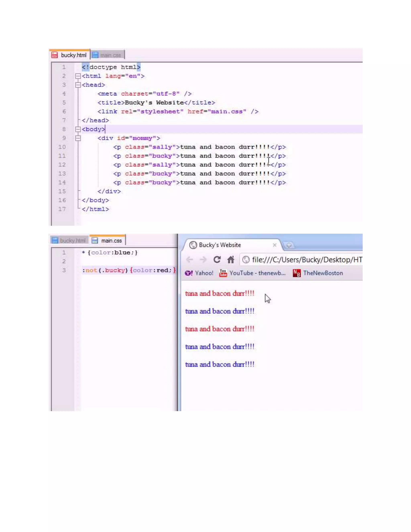
Task: Click the globe favicon on Bucky's Website tab
Action: click(193, 245)
